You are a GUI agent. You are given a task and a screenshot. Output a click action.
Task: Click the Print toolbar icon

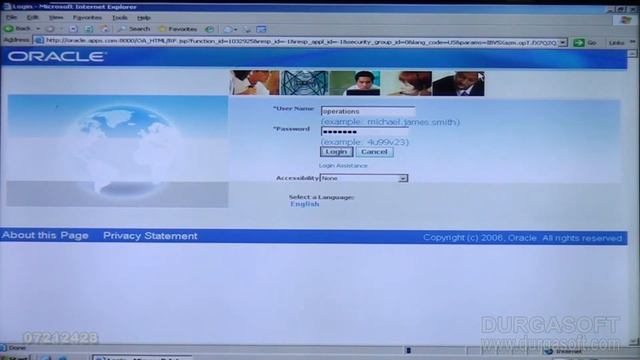pyautogui.click(x=247, y=29)
